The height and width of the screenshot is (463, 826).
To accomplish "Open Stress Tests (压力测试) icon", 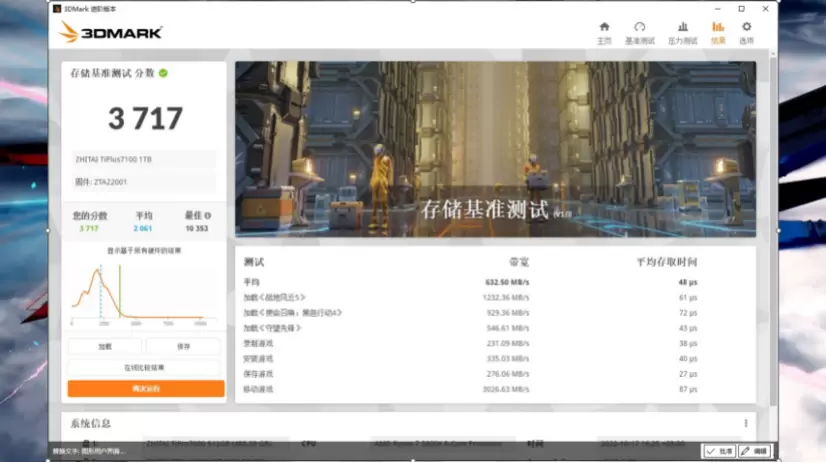I will point(682,31).
